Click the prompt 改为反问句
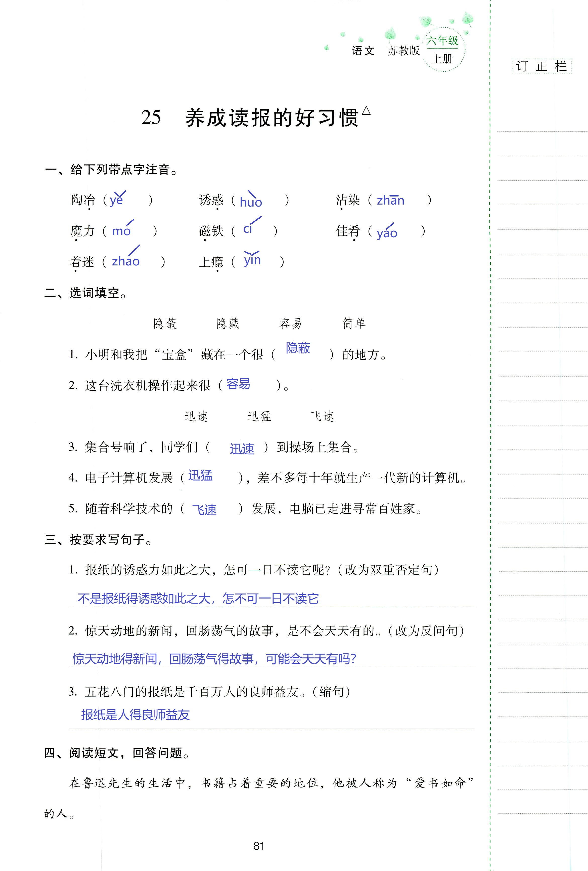The height and width of the screenshot is (871, 588). [x=426, y=631]
